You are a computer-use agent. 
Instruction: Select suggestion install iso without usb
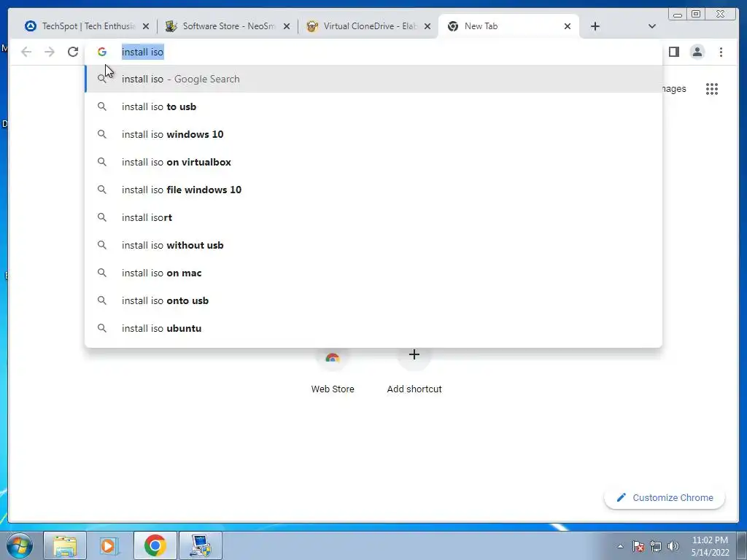373,245
